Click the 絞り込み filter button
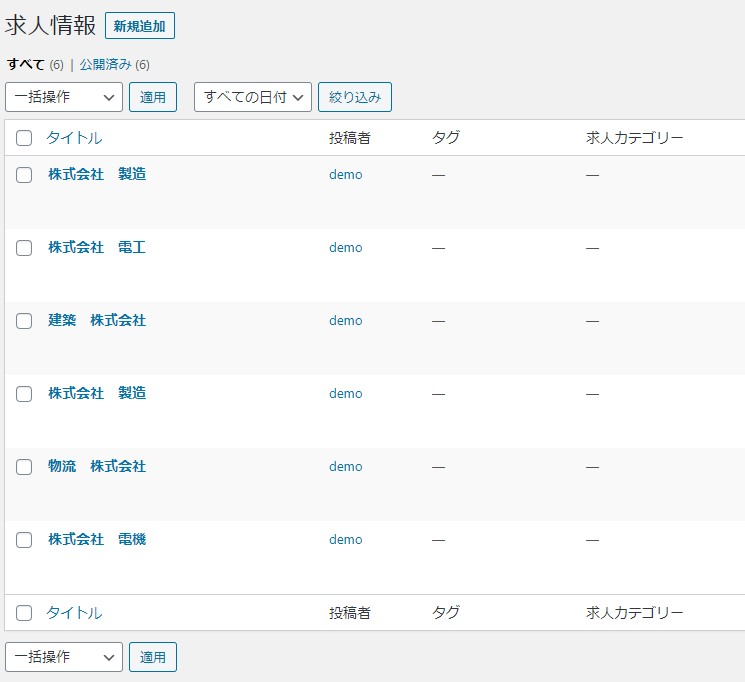Screen dimensions: 745x682 click(x=355, y=97)
